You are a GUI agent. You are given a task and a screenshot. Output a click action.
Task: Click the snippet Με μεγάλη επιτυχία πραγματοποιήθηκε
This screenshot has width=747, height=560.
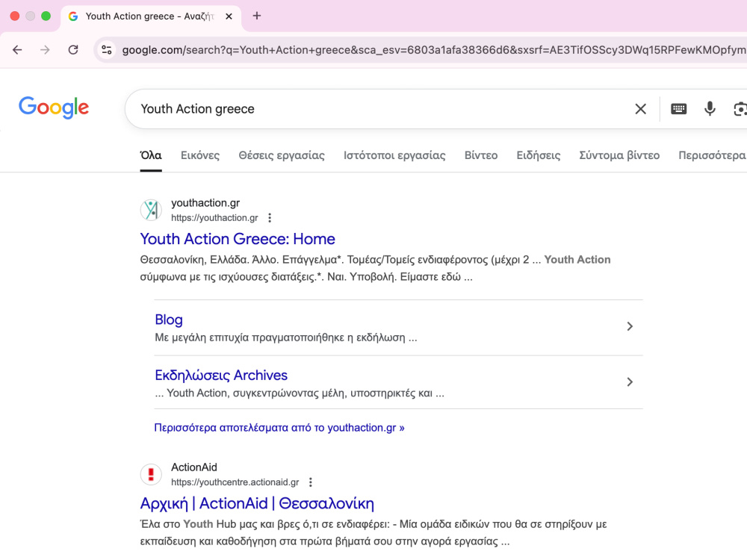click(286, 337)
